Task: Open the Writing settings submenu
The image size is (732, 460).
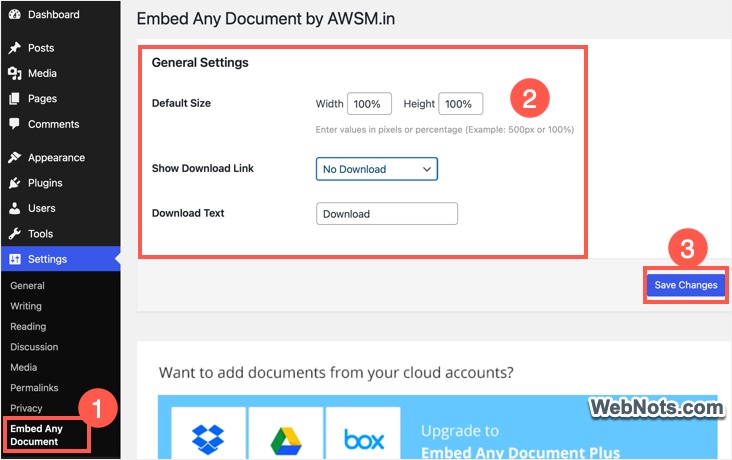Action: (x=26, y=306)
